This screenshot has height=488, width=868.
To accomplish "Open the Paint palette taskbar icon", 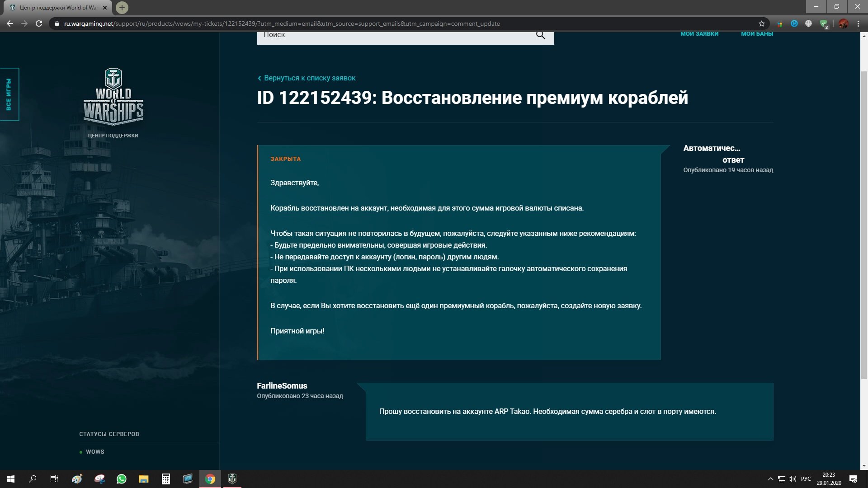I will pos(77,479).
